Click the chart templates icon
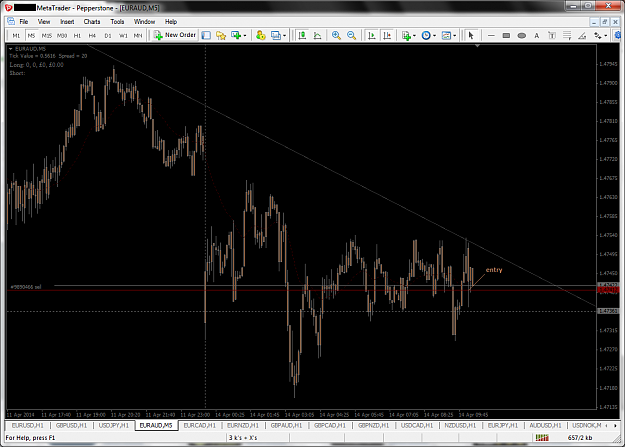Image resolution: width=625 pixels, height=447 pixels. pyautogui.click(x=446, y=35)
